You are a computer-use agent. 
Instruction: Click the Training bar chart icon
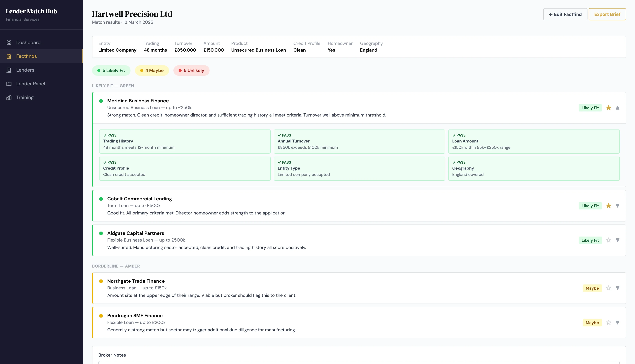(x=9, y=98)
